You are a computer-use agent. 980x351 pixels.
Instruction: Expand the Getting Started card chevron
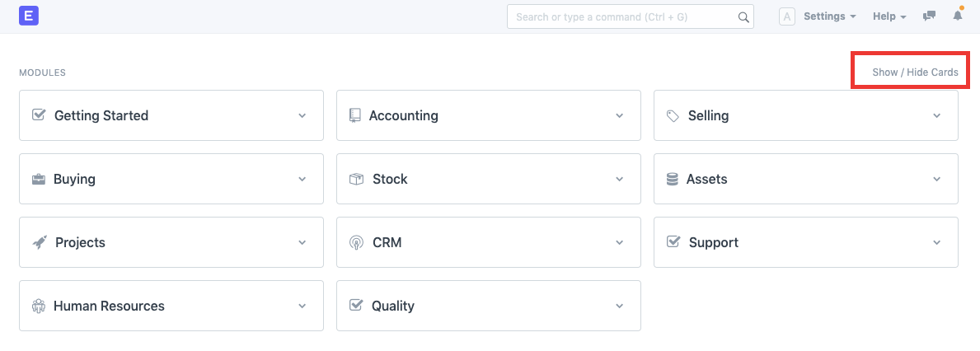click(302, 115)
